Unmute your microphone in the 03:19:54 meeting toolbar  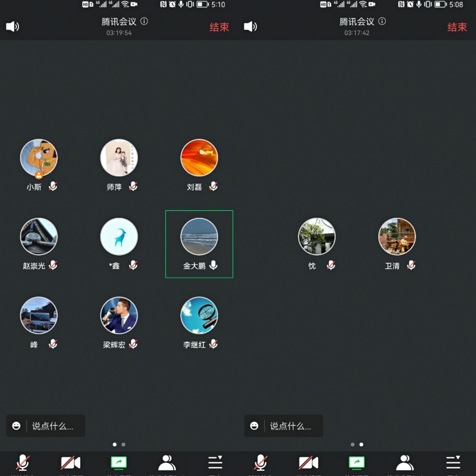pyautogui.click(x=23, y=462)
